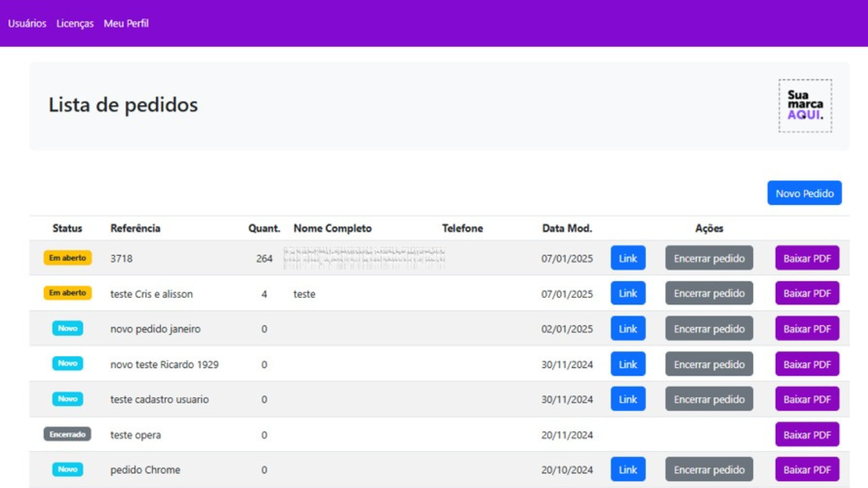The width and height of the screenshot is (868, 488).
Task: Open Link for 'teste Cris e alisson'
Action: pos(628,294)
